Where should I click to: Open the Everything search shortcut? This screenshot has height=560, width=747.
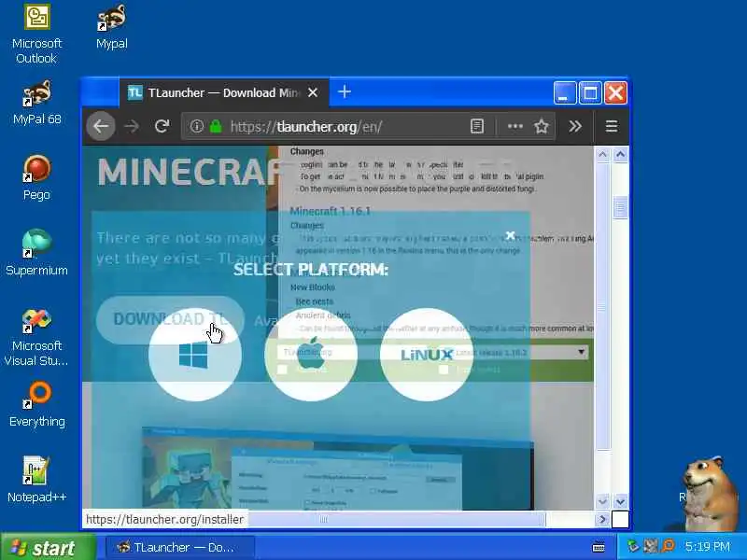pyautogui.click(x=36, y=404)
